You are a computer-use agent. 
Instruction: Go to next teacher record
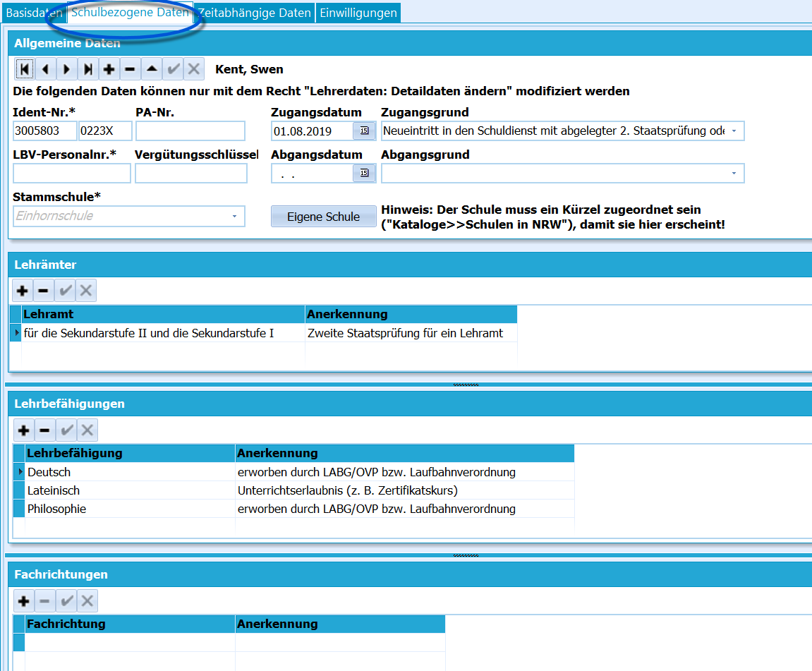[67, 69]
